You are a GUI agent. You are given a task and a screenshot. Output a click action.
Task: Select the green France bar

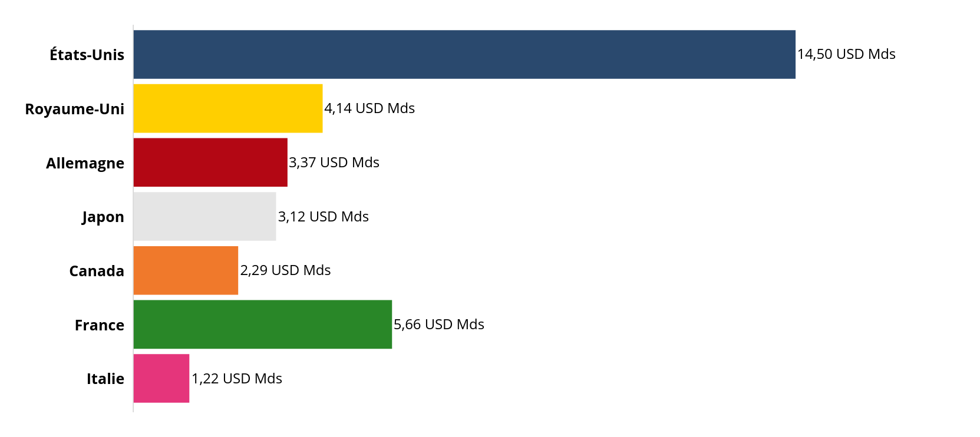click(263, 325)
